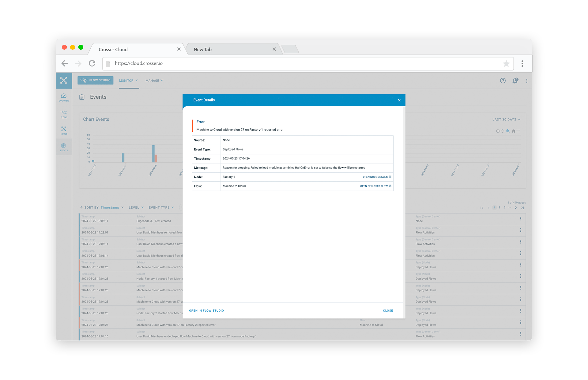Click the browser address bar

click(x=307, y=63)
